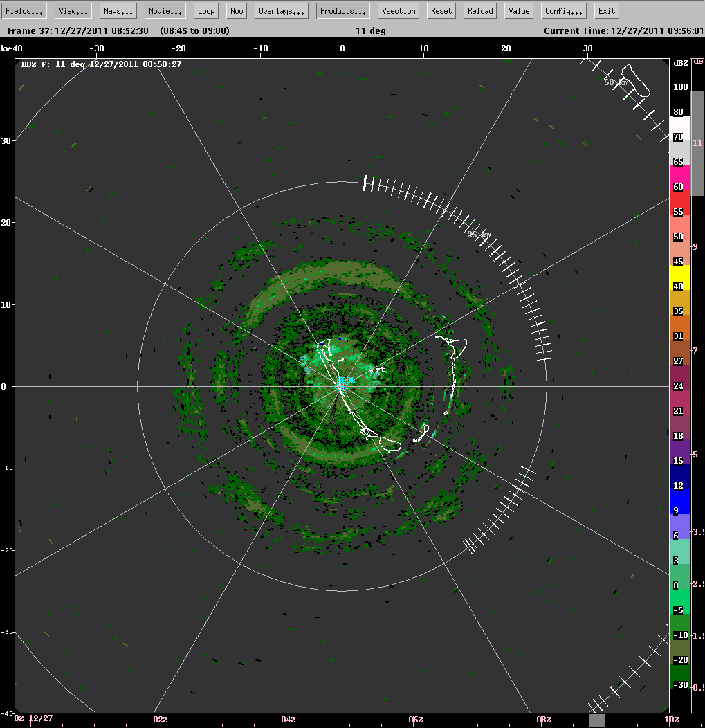
Task: Open the Config... menu button
Action: pos(563,10)
